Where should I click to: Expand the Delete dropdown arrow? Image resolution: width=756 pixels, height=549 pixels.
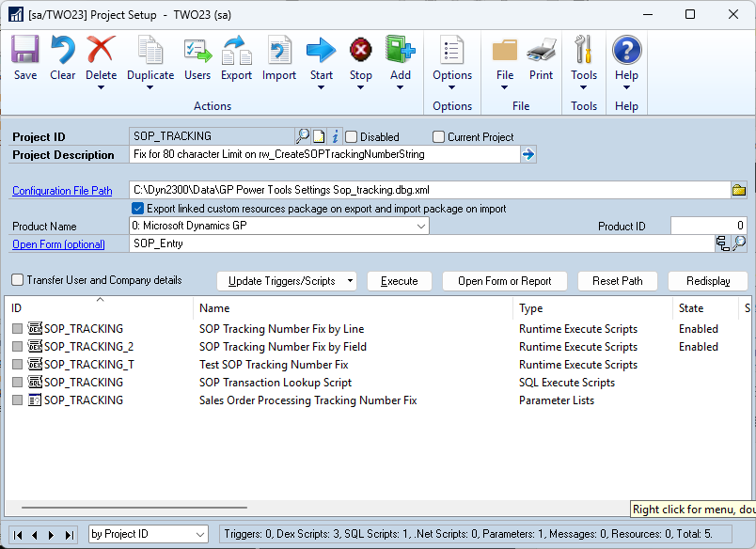(x=101, y=87)
